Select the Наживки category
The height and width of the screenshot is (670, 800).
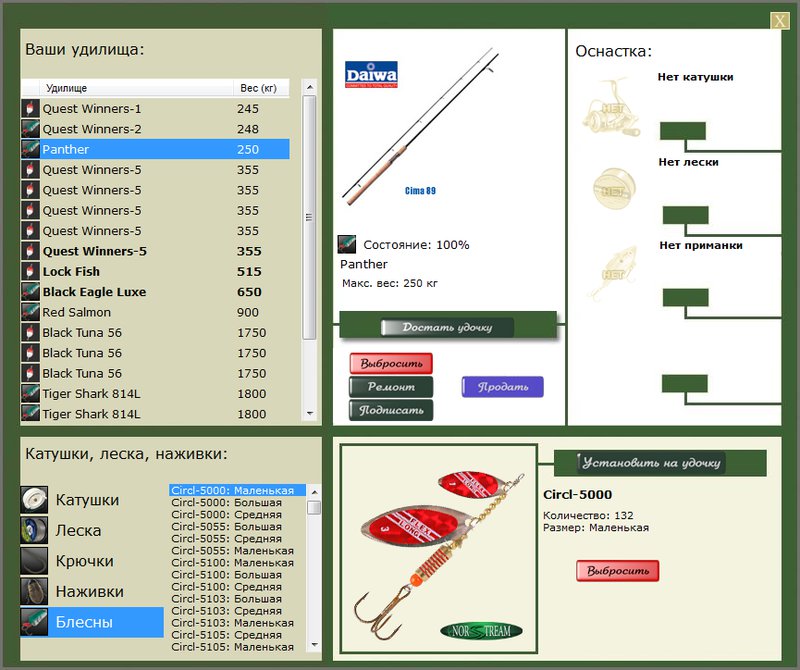[90, 591]
